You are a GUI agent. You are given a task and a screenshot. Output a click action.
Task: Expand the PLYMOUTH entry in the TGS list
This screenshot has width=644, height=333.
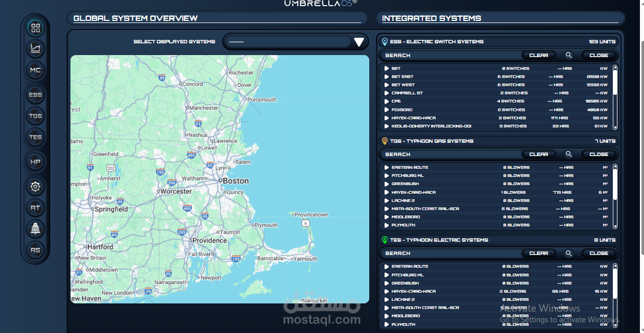[x=387, y=225]
